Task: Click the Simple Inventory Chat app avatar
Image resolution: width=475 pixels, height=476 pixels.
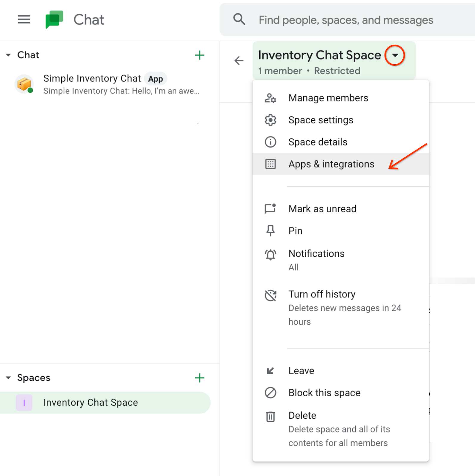Action: 24,84
